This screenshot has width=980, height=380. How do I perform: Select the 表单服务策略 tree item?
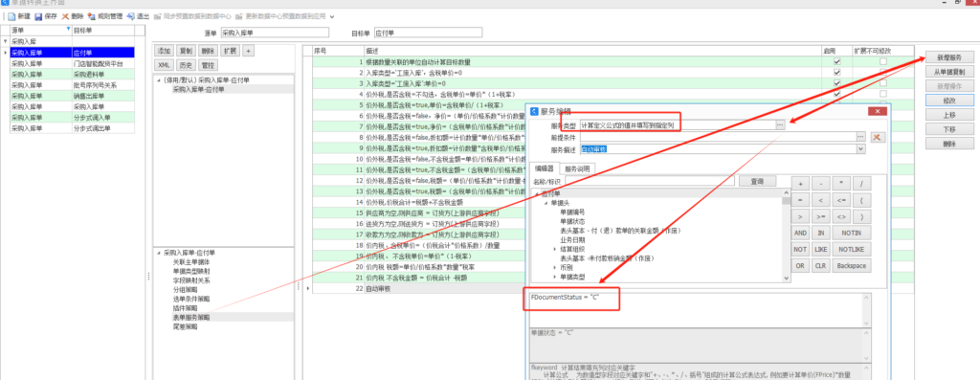click(192, 317)
